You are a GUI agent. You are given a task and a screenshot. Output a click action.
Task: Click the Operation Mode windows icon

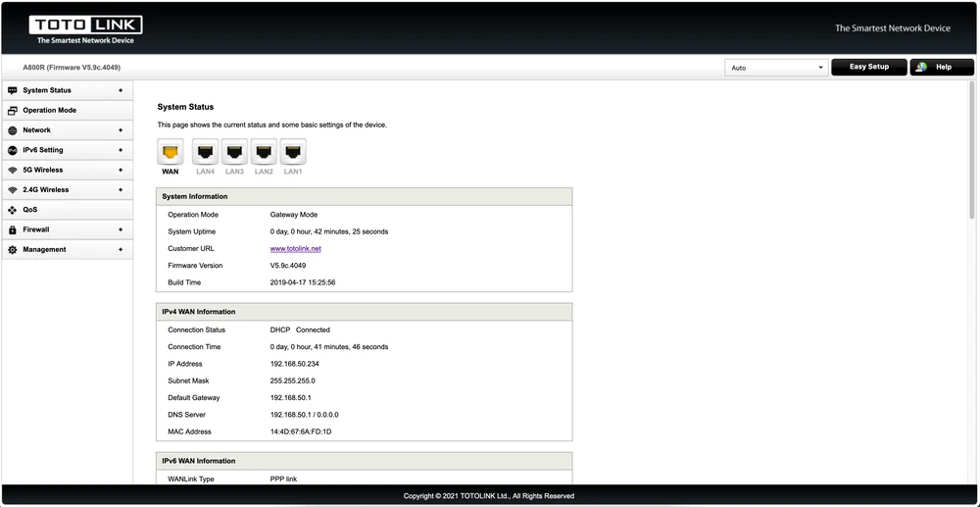point(13,110)
